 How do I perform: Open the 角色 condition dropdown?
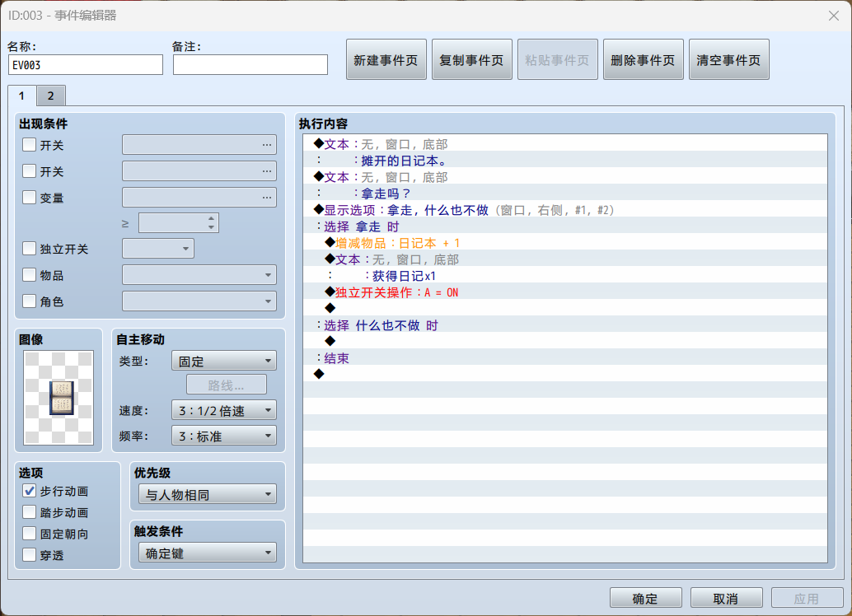(x=199, y=301)
